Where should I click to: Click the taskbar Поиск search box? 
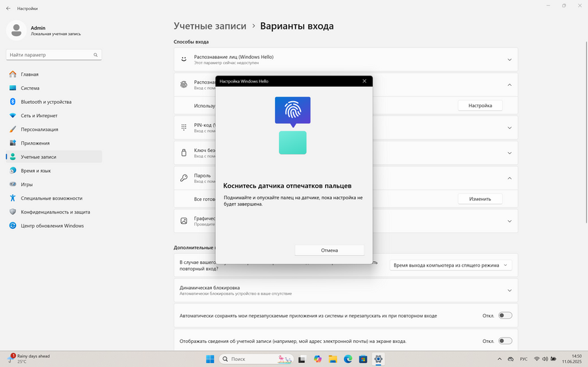tap(256, 359)
